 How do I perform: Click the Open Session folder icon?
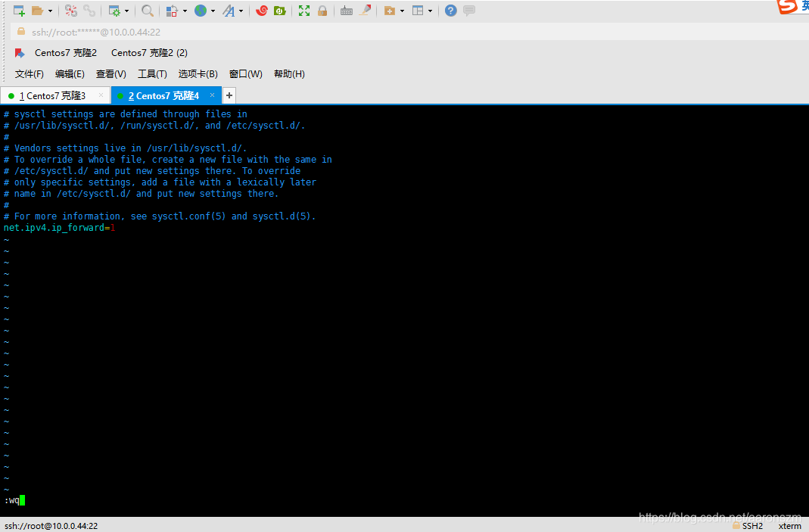click(x=37, y=11)
